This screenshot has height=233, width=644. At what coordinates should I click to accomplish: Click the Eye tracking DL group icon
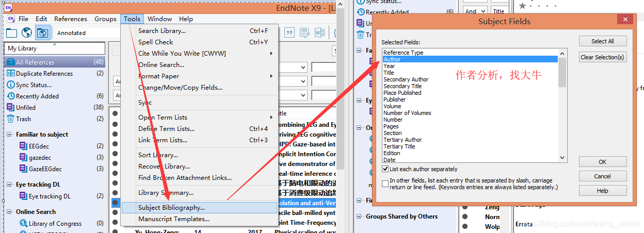pos(23,196)
